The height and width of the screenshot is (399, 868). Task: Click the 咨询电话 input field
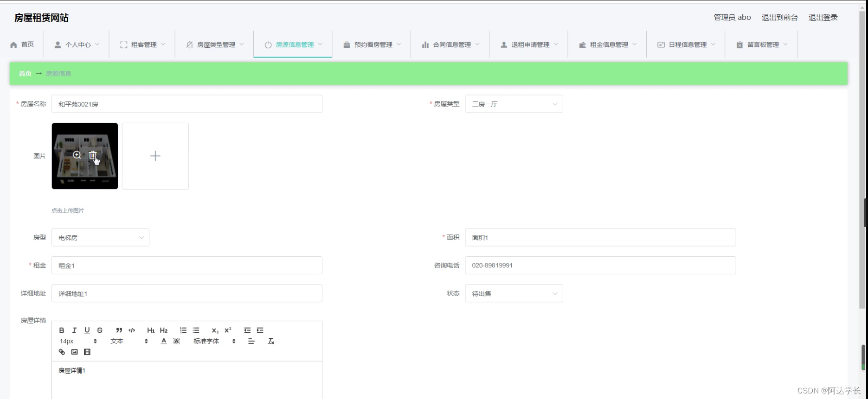[601, 266]
